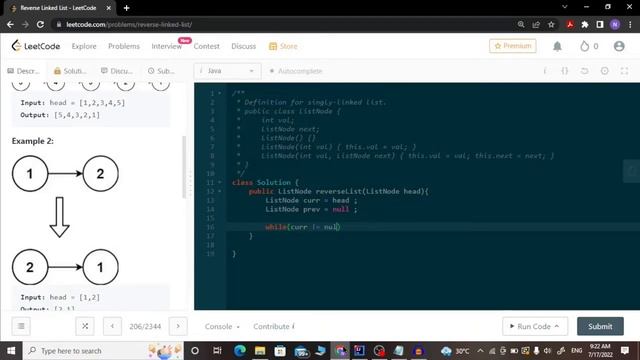Image resolution: width=640 pixels, height=360 pixels.
Task: Expand the Run Code options arrow
Action: [x=557, y=326]
